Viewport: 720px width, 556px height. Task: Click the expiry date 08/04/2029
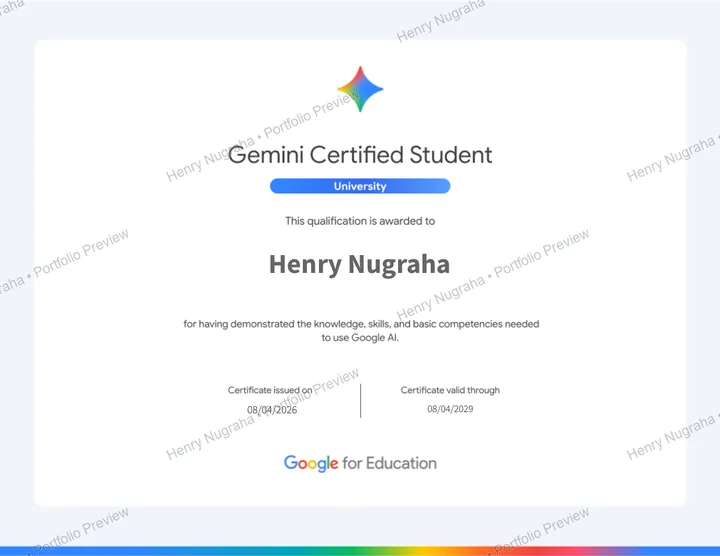click(450, 409)
